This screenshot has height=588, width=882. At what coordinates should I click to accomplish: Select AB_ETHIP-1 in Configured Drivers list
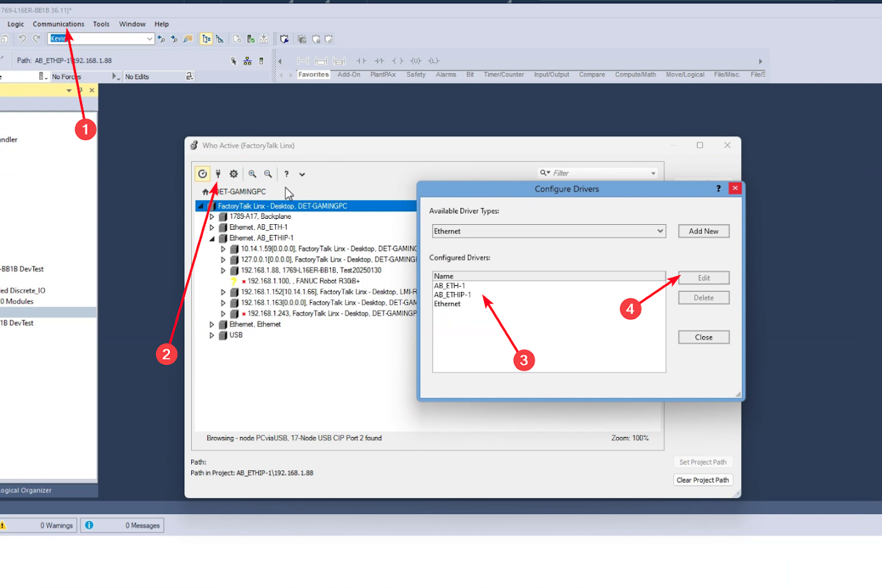point(452,295)
